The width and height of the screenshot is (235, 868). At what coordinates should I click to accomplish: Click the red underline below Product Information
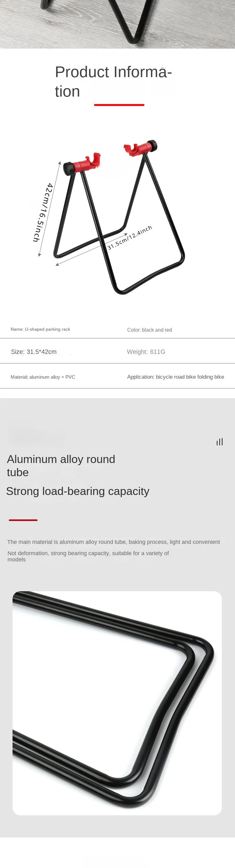(x=119, y=105)
